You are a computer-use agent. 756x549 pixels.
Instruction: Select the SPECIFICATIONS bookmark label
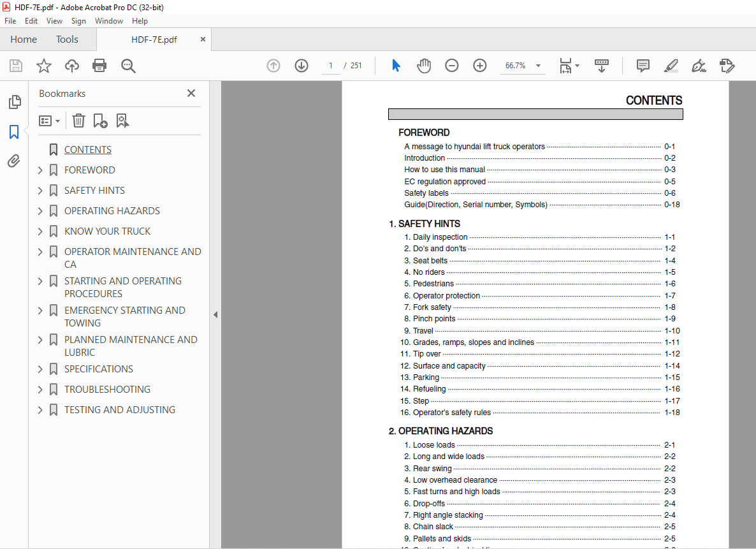tap(99, 369)
